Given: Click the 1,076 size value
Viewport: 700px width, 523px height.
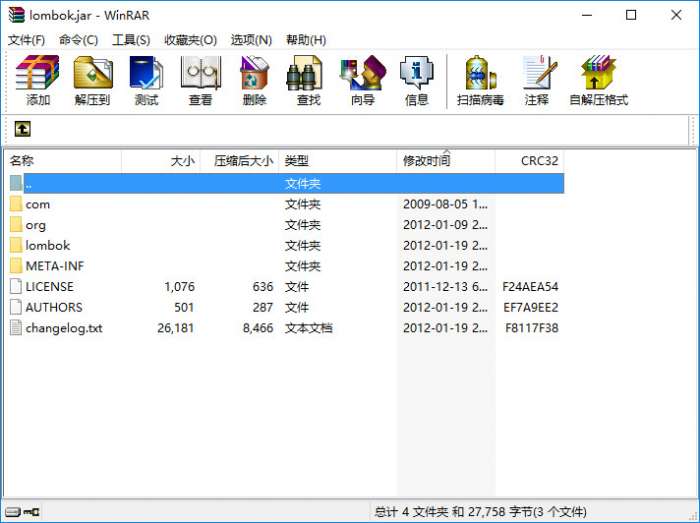Looking at the screenshot, I should pyautogui.click(x=179, y=286).
